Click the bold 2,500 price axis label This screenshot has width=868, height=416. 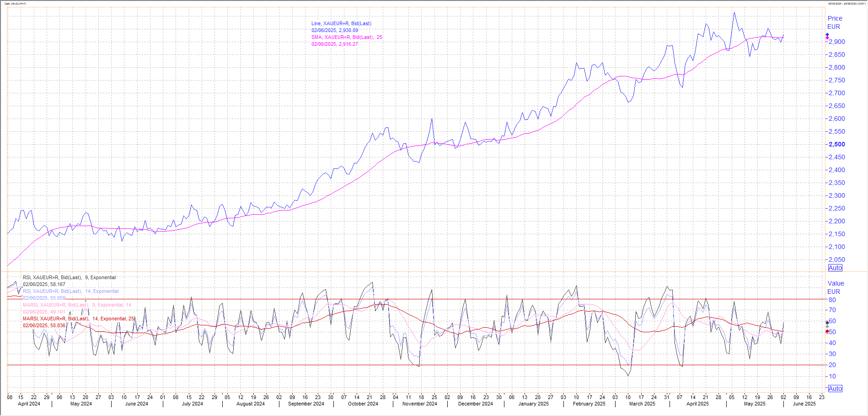837,144
